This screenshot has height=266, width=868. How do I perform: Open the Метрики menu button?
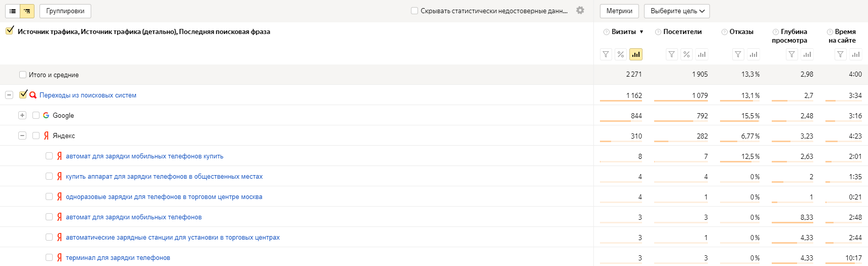(x=619, y=11)
